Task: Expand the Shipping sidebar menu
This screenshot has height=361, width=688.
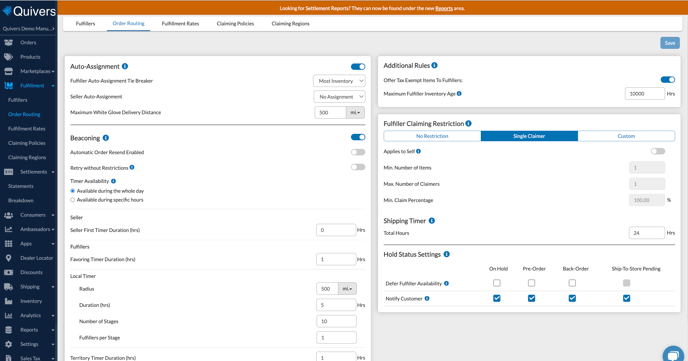Action: [x=53, y=287]
